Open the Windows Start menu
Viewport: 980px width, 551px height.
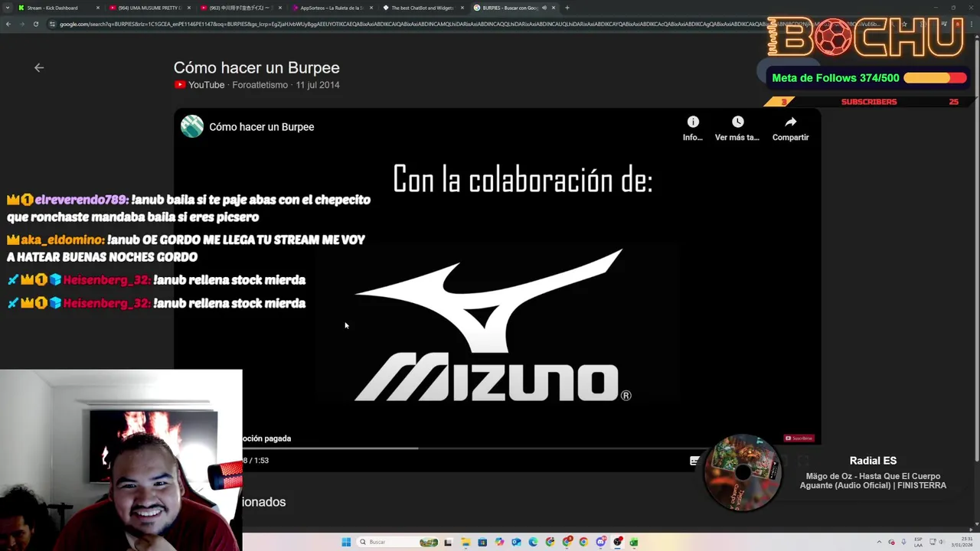coord(346,542)
